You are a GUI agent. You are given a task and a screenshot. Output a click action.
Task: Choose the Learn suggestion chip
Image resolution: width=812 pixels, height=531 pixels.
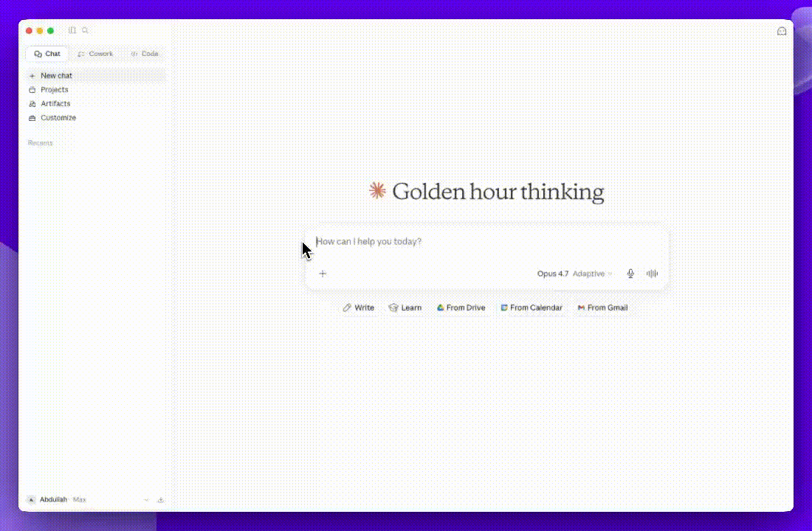[x=405, y=308]
